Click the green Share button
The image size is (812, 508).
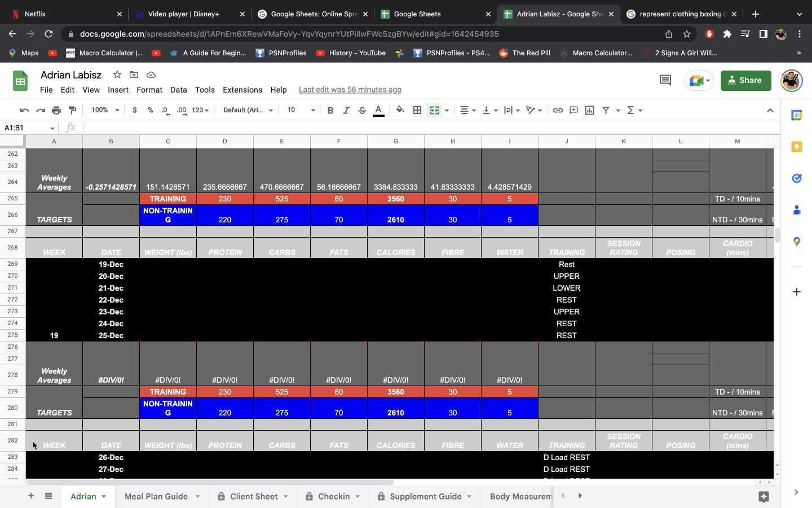coord(745,81)
